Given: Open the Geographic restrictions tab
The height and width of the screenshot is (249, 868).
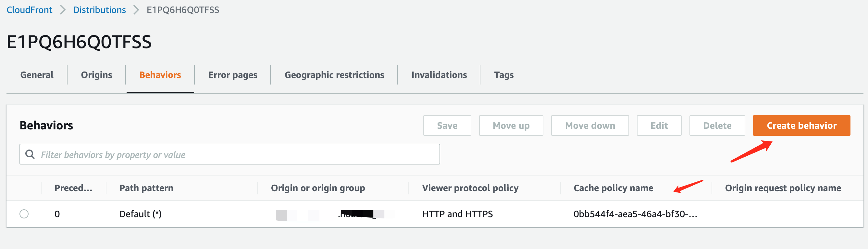Looking at the screenshot, I should (x=334, y=75).
